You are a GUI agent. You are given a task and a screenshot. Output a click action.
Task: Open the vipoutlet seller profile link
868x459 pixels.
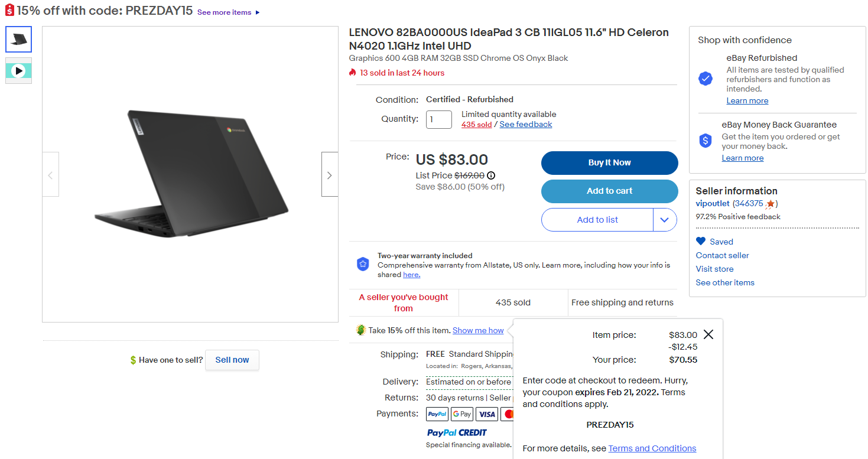tap(713, 204)
